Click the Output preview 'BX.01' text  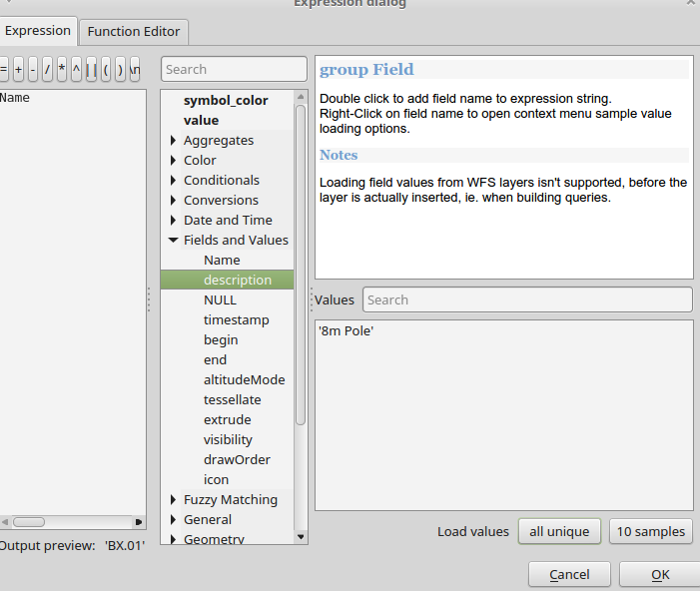coord(125,545)
